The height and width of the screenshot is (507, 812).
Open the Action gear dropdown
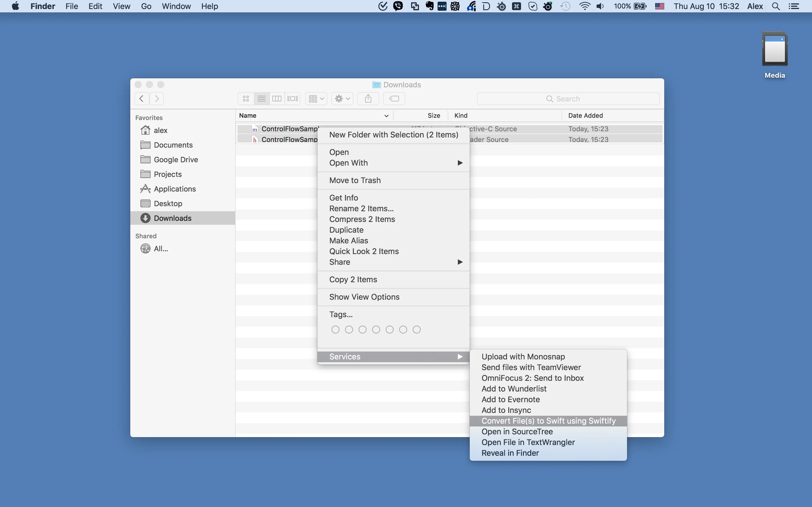[342, 99]
